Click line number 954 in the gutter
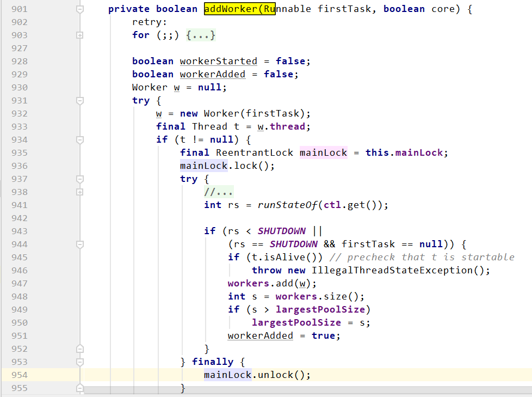 [x=20, y=375]
